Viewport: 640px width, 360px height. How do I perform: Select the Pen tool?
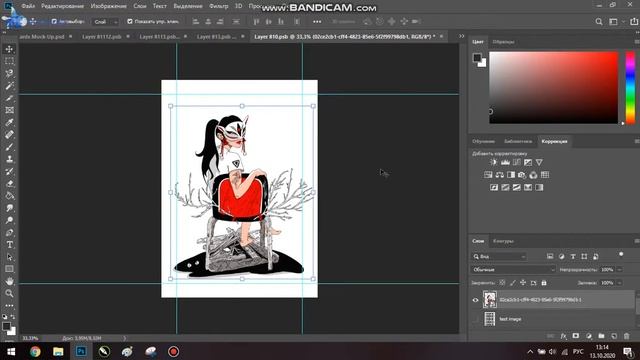coord(9,233)
